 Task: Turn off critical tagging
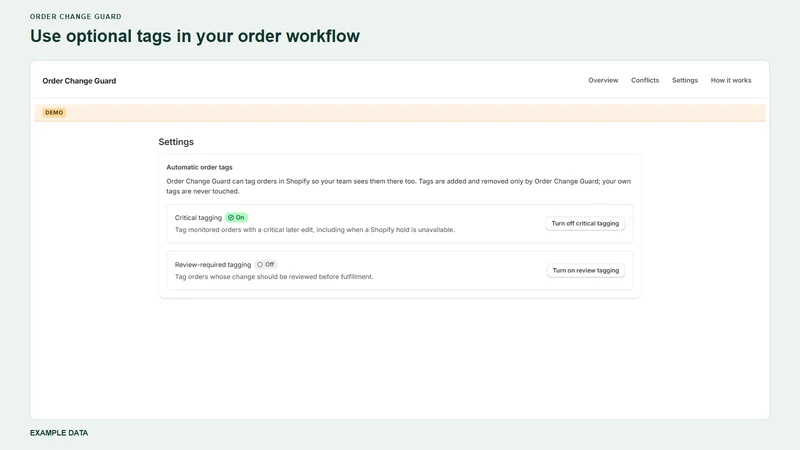click(585, 223)
